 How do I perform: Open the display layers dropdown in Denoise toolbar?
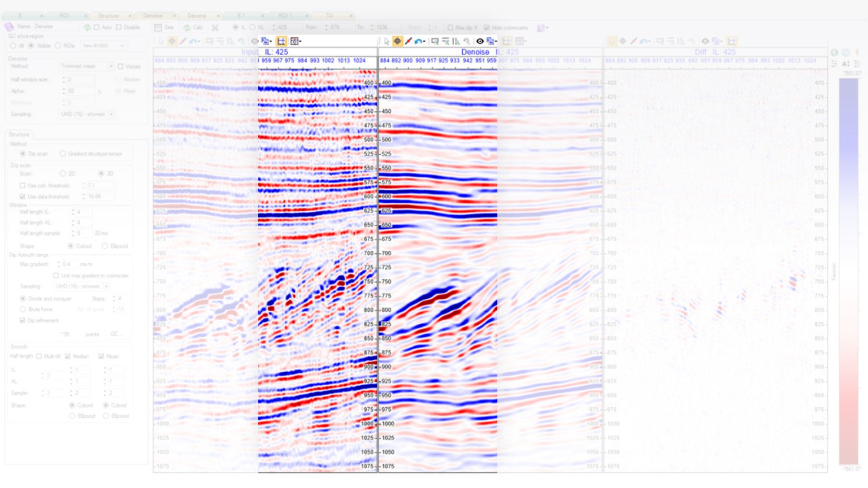(x=491, y=41)
